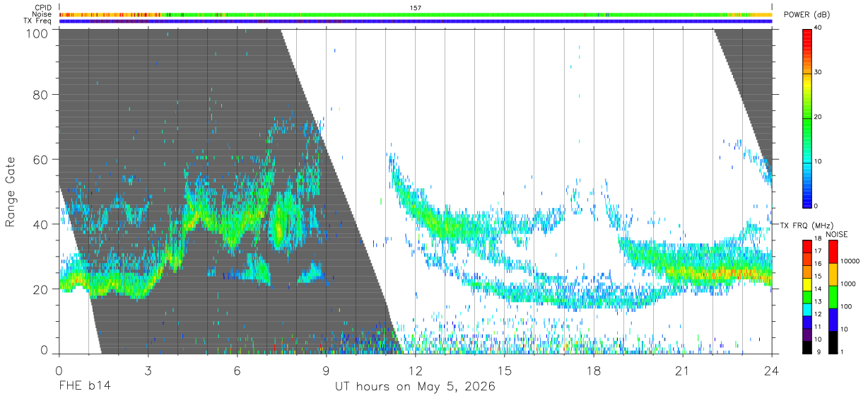This screenshot has height=401, width=868.
Task: Click the 18 hour tick on the UT axis
Action: pyautogui.click(x=594, y=371)
